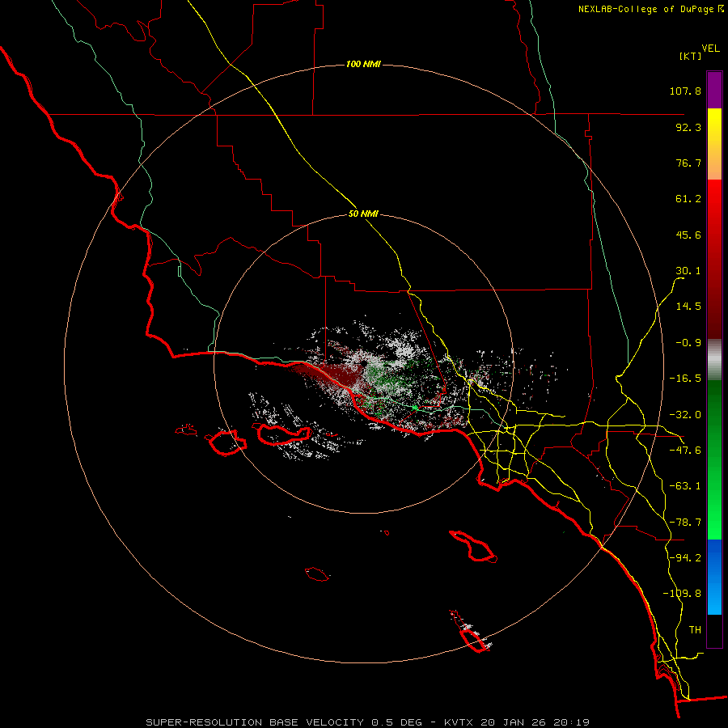The height and width of the screenshot is (728, 728).
Task: Click the -32.0 legend value
Action: coord(685,415)
